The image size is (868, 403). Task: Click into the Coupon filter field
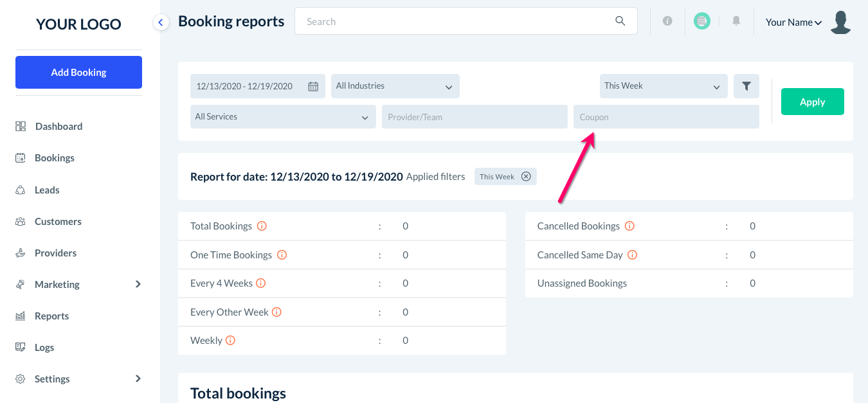coord(665,117)
